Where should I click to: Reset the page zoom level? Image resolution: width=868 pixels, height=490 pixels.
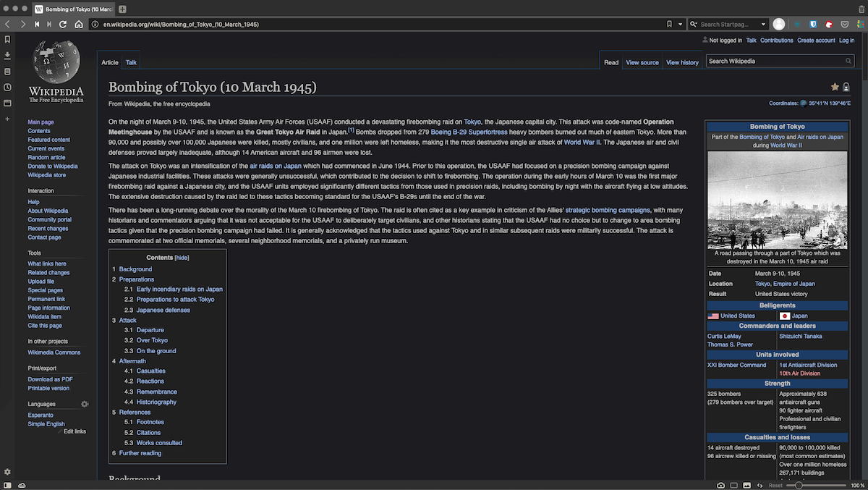775,485
